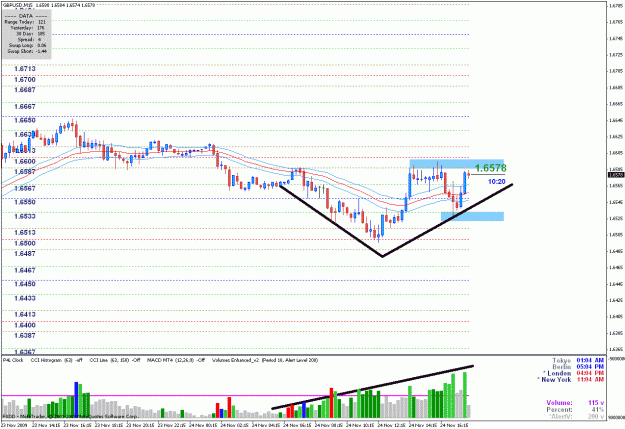Click the green 1.6578 current price text
The width and height of the screenshot is (625, 429).
[491, 168]
